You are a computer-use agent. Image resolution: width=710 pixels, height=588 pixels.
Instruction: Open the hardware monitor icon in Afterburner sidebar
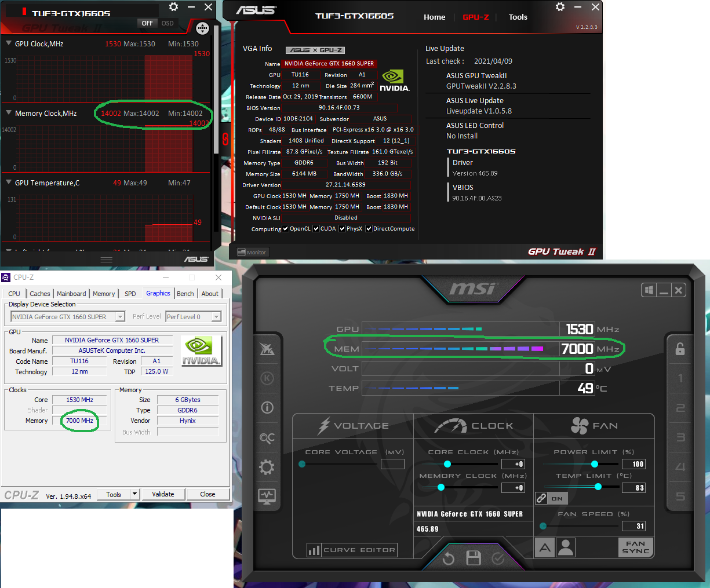(x=267, y=496)
